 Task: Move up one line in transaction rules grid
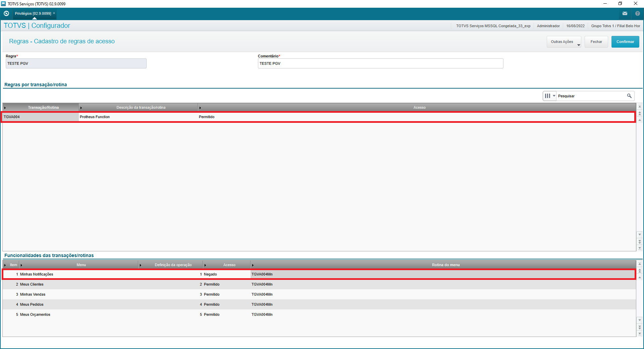(640, 120)
